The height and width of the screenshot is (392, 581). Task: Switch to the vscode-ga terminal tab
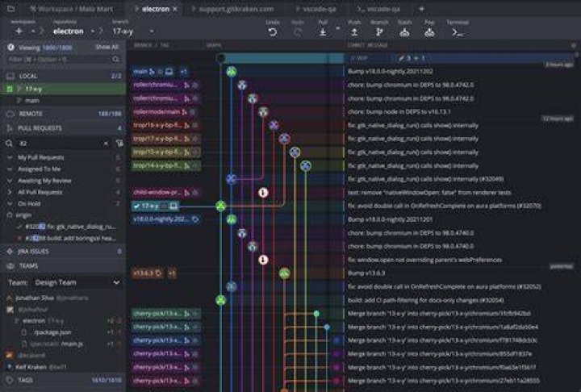point(378,9)
